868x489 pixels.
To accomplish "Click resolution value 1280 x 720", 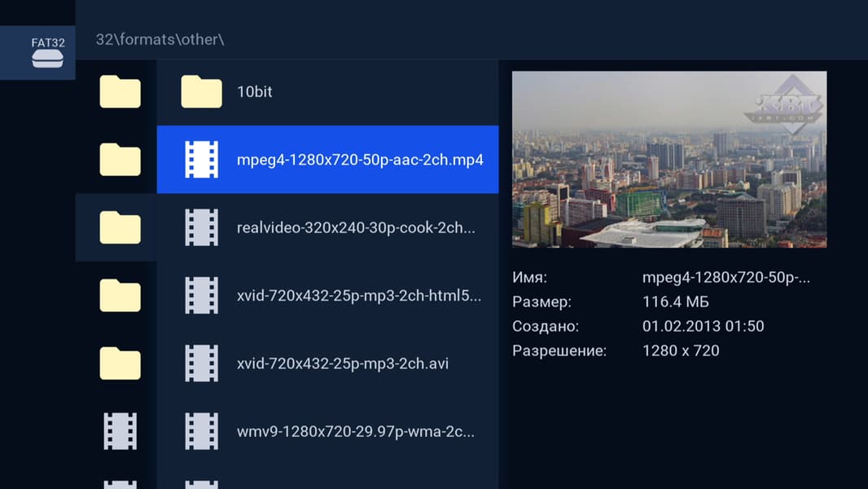I will [681, 350].
